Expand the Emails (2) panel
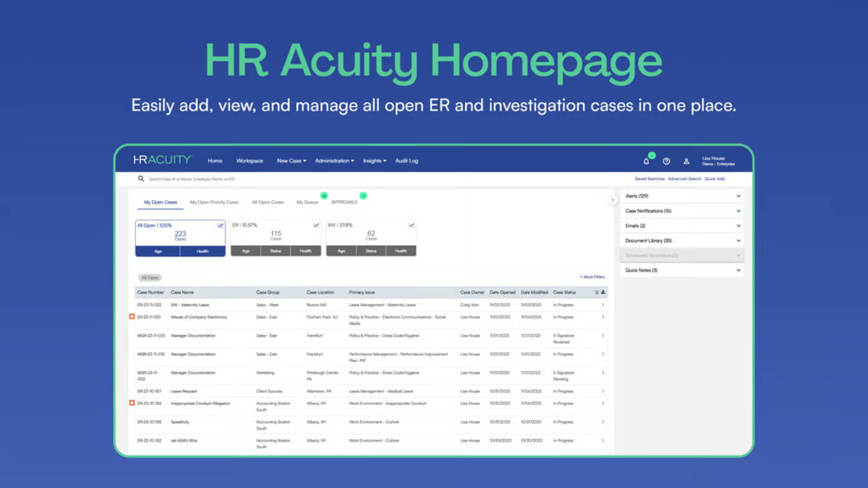 click(x=682, y=226)
